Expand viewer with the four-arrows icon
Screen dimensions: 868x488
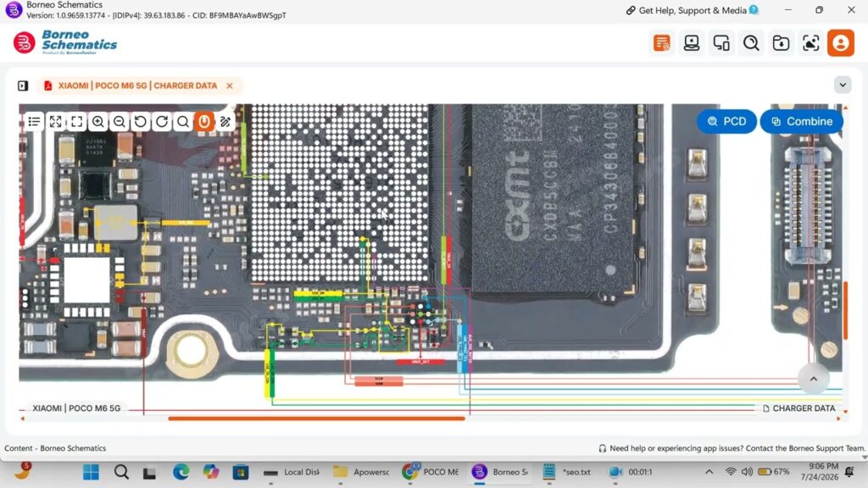[55, 122]
